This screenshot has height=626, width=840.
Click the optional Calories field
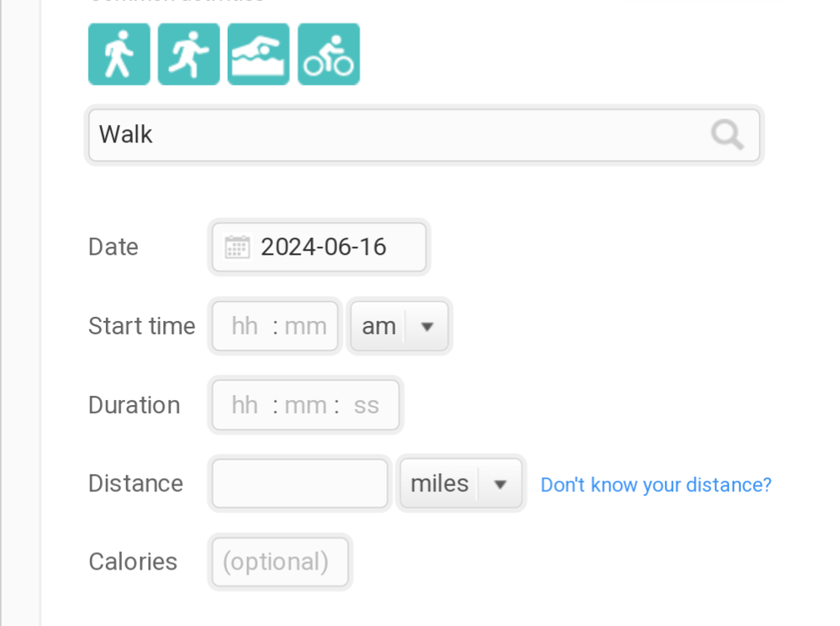pyautogui.click(x=279, y=562)
